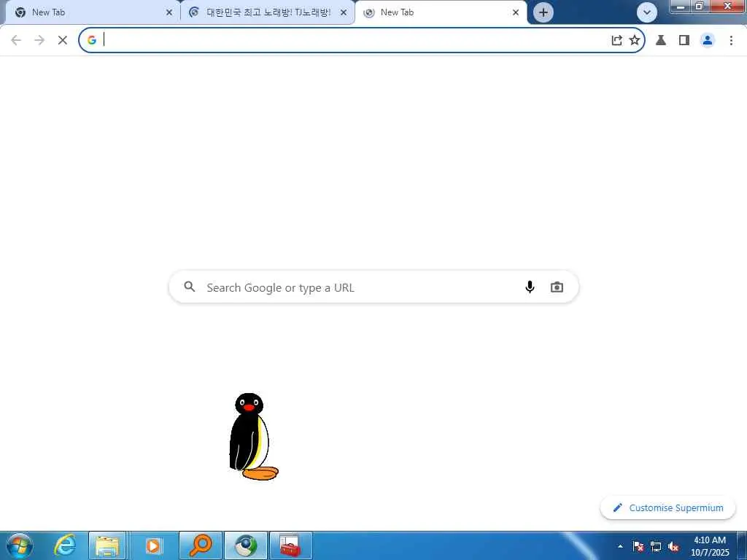This screenshot has height=560, width=747.
Task: Click the Customise Supermium button
Action: pos(668,507)
